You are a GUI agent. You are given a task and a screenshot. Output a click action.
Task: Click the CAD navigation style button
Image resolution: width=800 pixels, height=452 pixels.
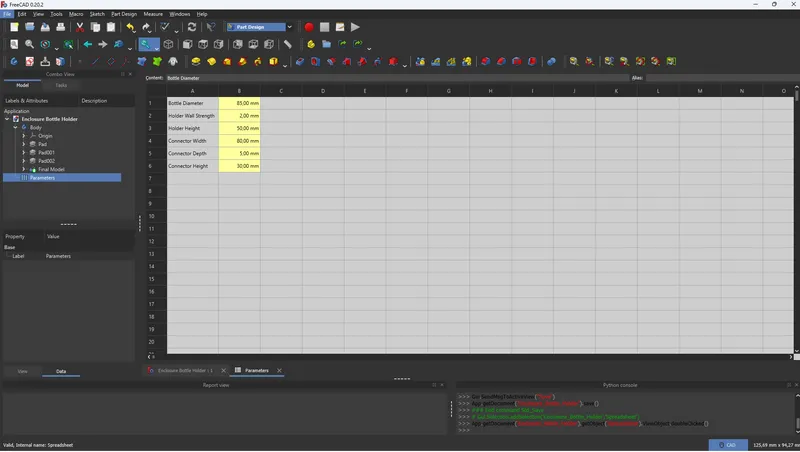point(728,445)
